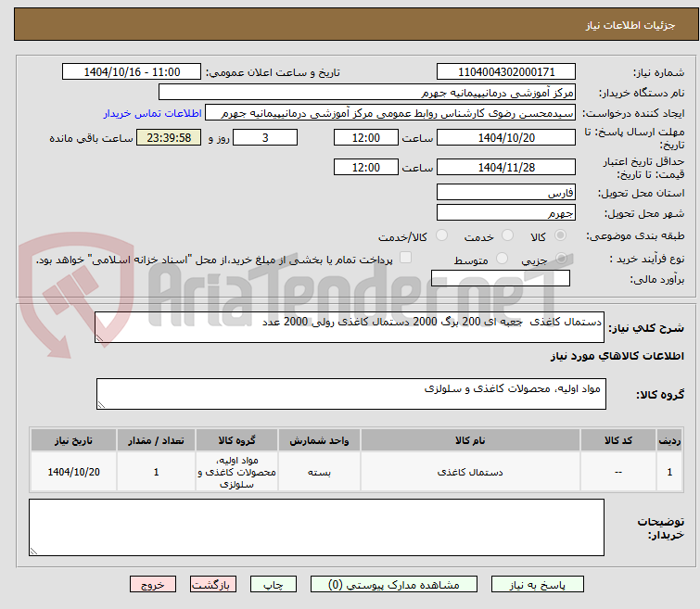Click the price validity date 1404/11/28 field
Image resolution: width=700 pixels, height=609 pixels.
(506, 167)
